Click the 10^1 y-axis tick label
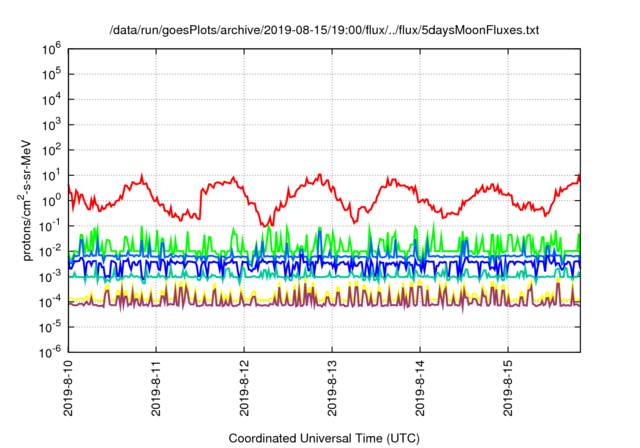640x448 pixels. click(x=51, y=176)
